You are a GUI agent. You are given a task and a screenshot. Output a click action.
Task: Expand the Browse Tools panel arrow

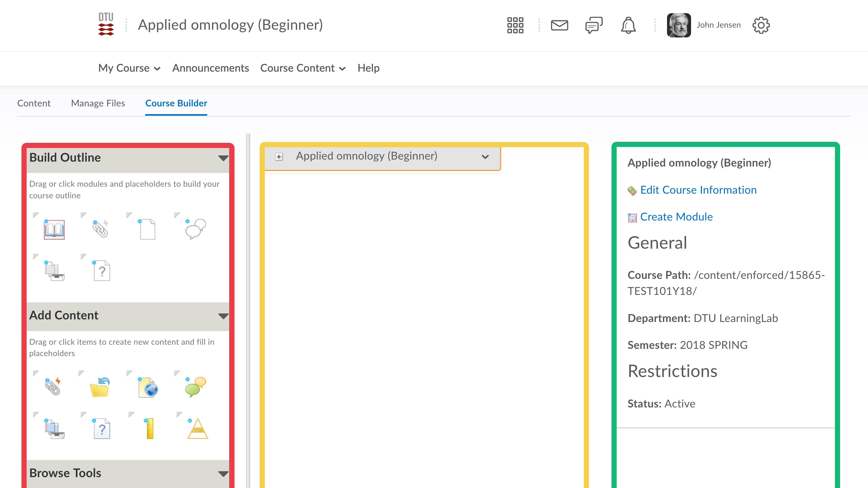pos(223,474)
